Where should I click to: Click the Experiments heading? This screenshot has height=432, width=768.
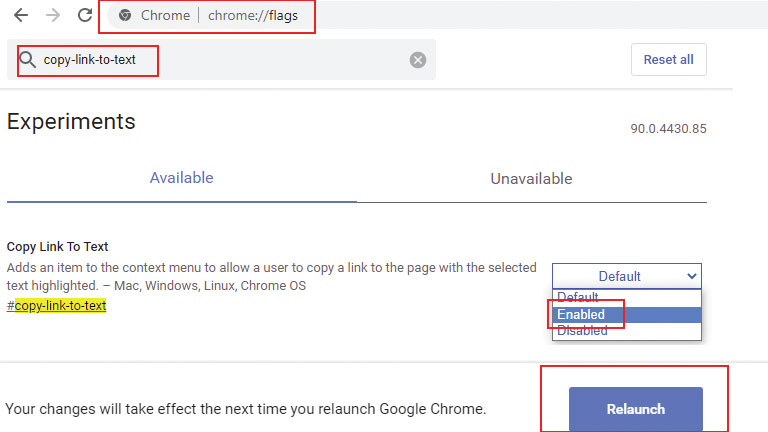71,121
